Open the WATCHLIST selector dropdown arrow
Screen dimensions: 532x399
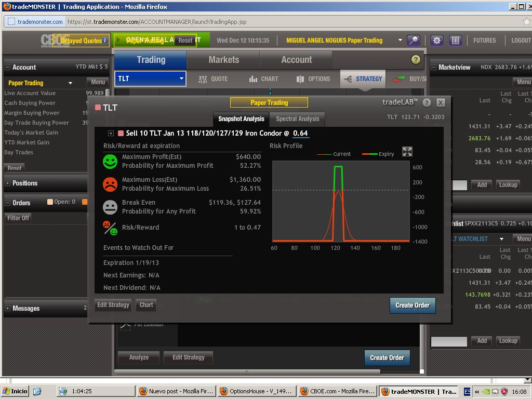[x=501, y=239]
